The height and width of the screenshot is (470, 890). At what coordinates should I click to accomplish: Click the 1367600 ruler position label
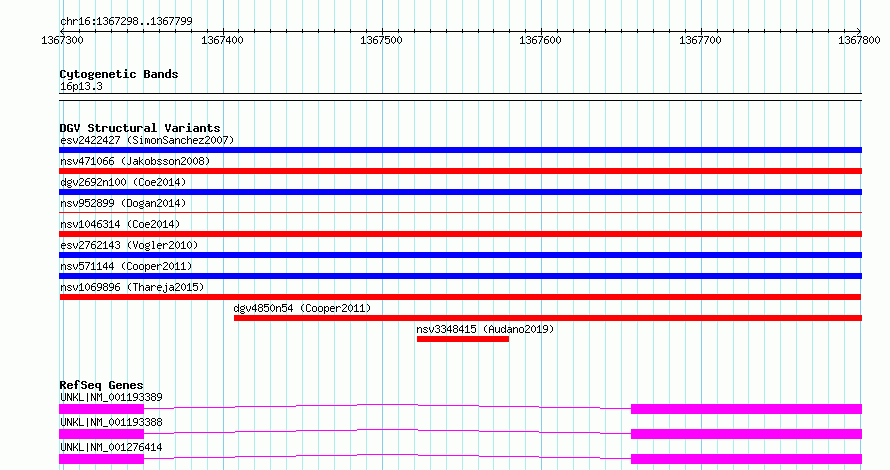coord(540,40)
